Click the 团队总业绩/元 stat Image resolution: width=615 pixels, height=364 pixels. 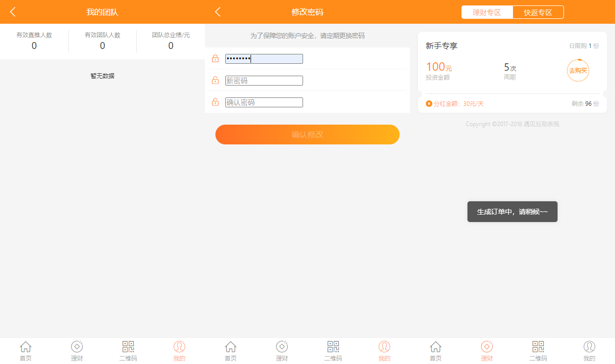tap(171, 41)
